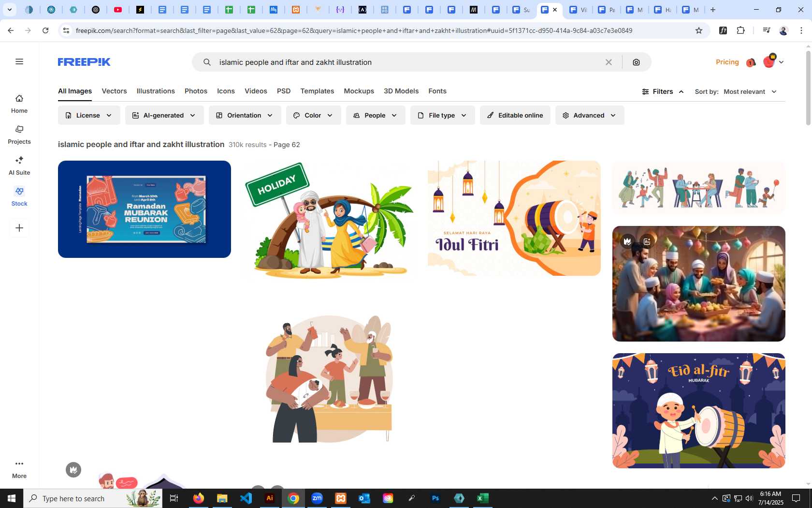Switch to the Templates tab

(x=317, y=91)
